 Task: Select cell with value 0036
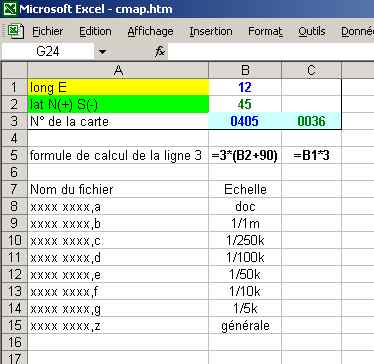(311, 121)
